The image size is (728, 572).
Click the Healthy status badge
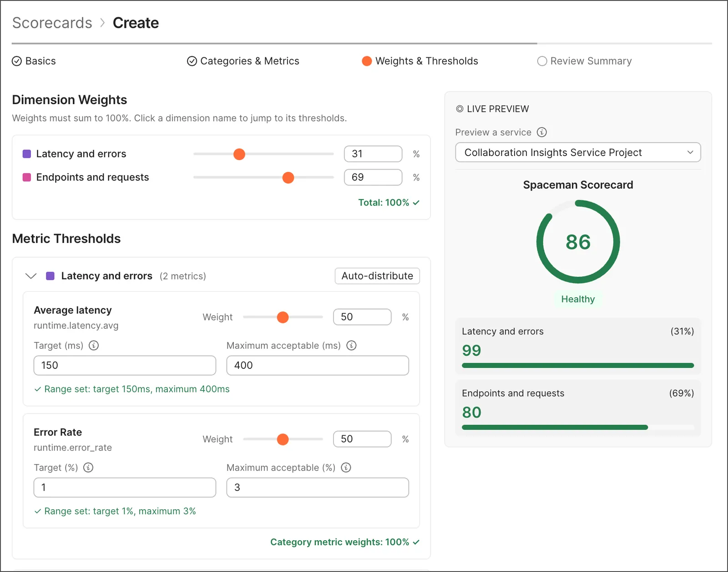(x=578, y=299)
